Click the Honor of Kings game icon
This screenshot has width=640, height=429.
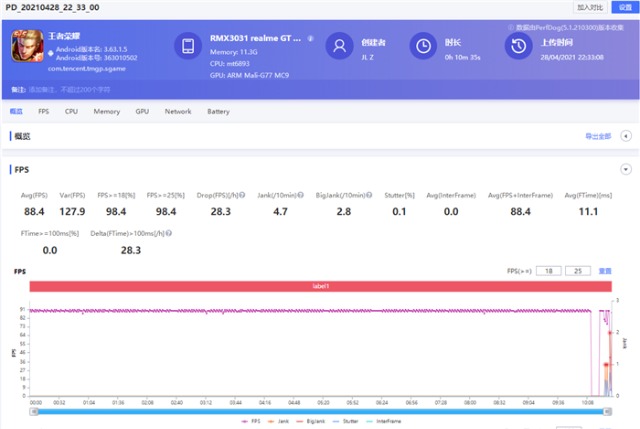(x=27, y=46)
